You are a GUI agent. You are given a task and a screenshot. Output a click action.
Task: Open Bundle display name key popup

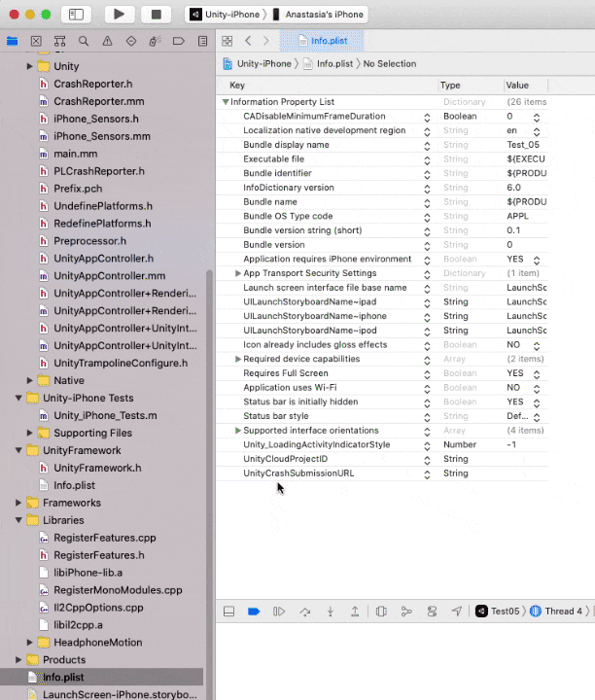427,146
